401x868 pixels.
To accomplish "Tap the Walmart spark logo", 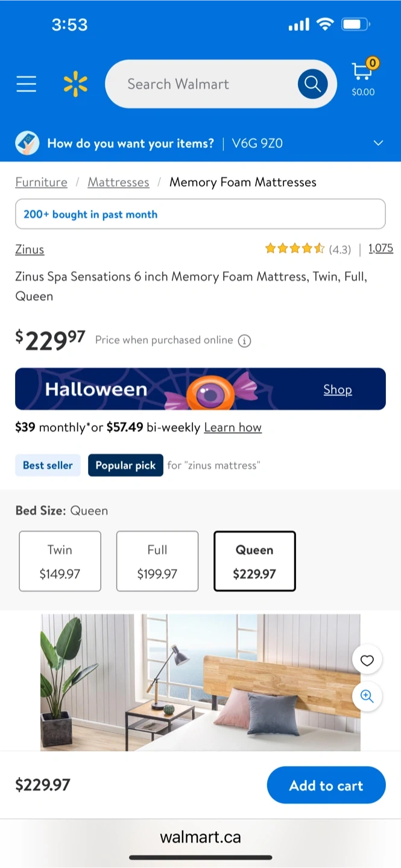I will coord(75,84).
